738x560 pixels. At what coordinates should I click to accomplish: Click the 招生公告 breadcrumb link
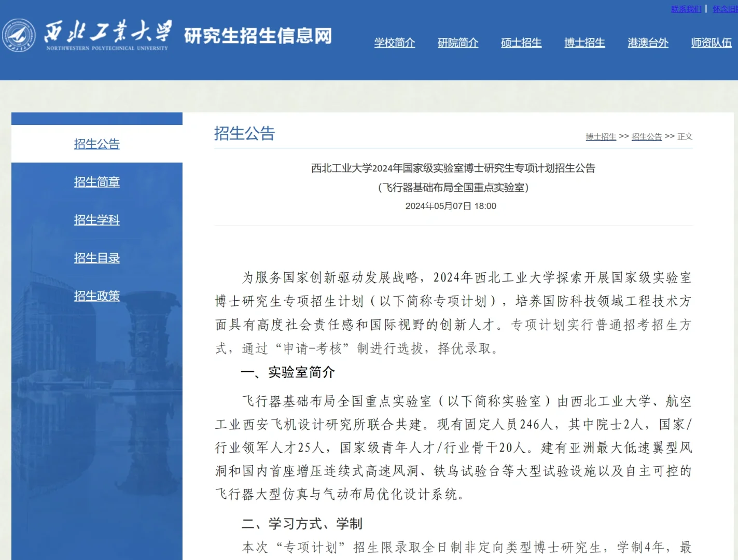coord(647,136)
